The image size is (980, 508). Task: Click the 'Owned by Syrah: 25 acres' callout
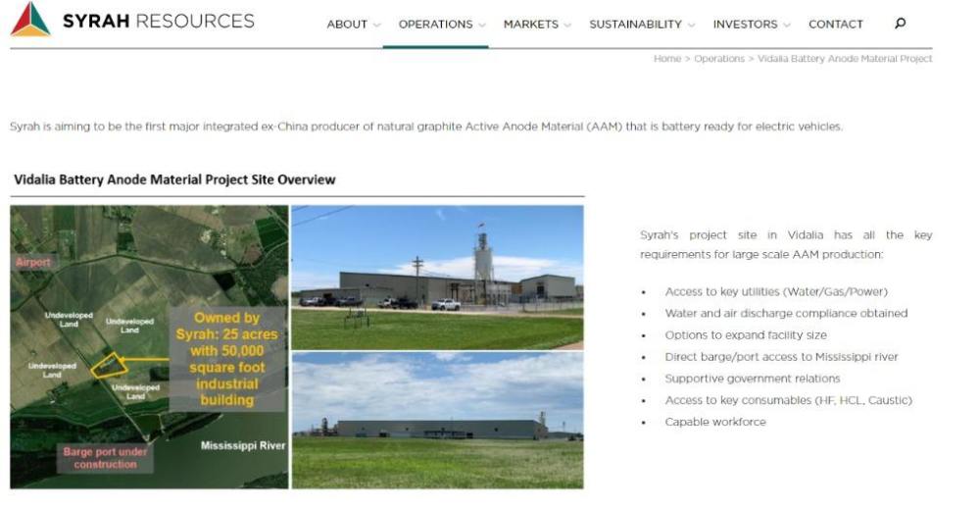click(x=226, y=359)
